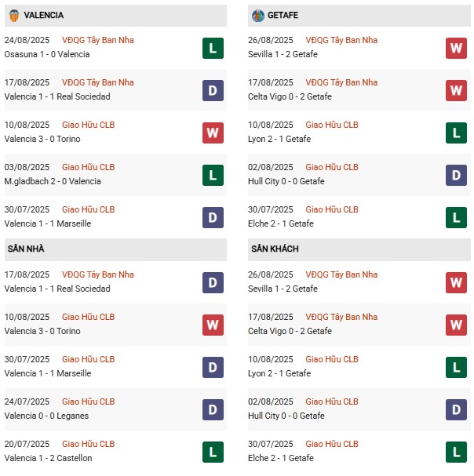Click W badge for Torino match in Sân Nhà
The image size is (474, 476).
(x=213, y=325)
